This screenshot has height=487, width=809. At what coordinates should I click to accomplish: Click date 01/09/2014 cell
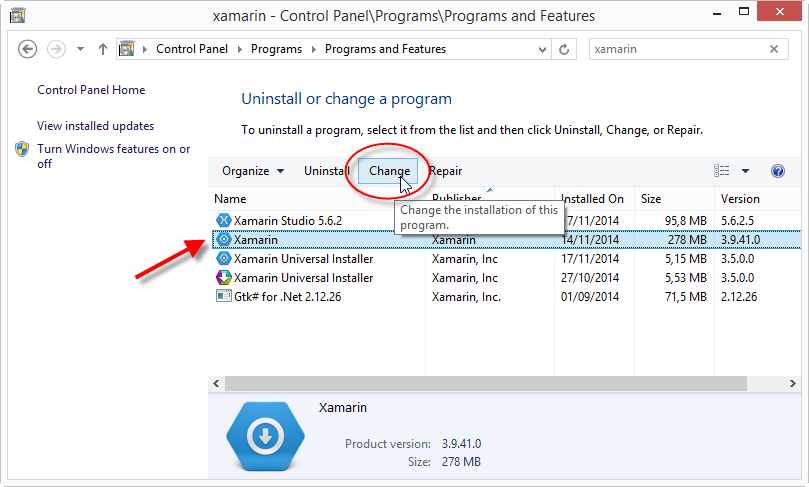(x=590, y=297)
